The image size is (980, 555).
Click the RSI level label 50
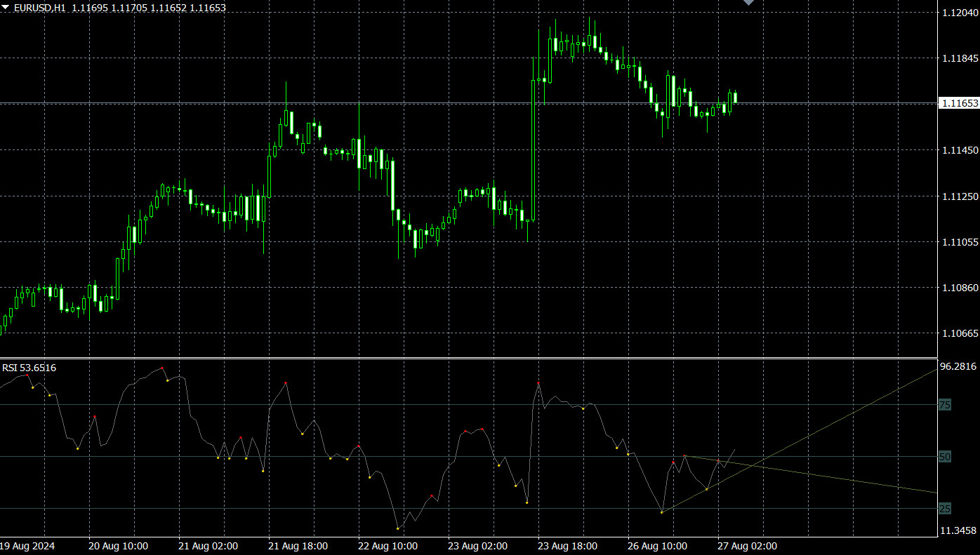click(x=945, y=457)
